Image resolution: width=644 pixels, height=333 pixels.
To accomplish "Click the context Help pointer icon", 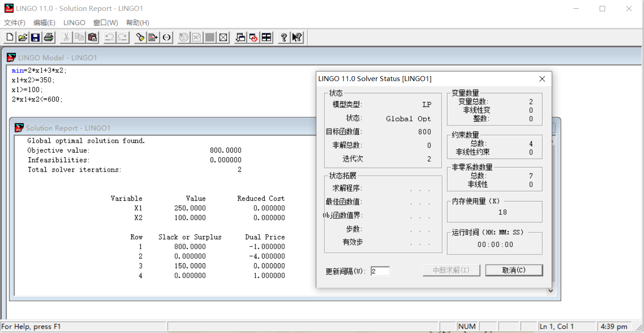I will click(x=297, y=38).
